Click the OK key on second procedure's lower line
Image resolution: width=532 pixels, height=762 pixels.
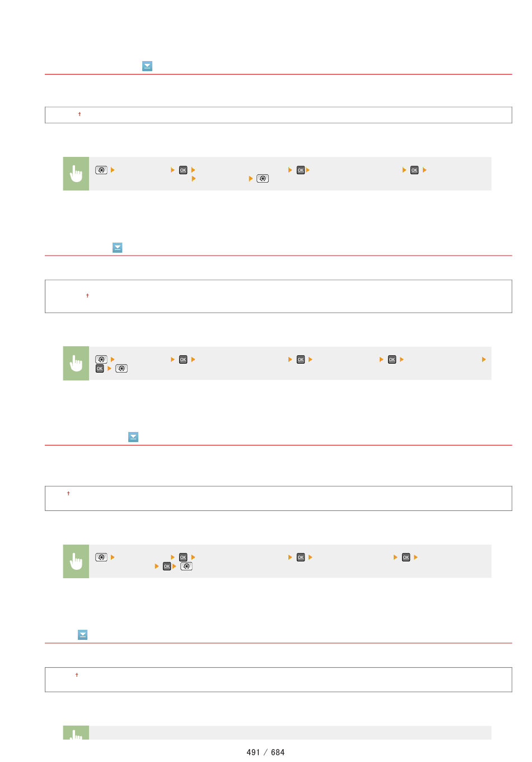click(x=100, y=369)
